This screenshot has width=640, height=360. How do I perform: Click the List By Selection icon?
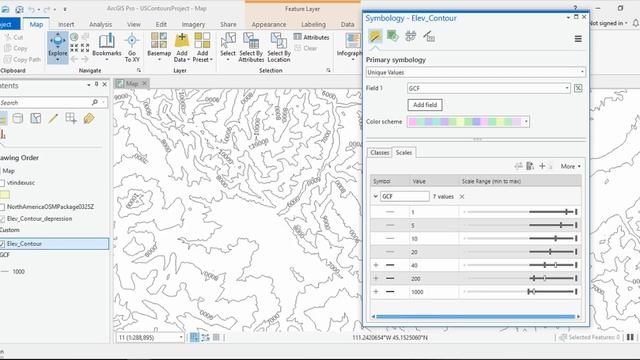[x=36, y=118]
